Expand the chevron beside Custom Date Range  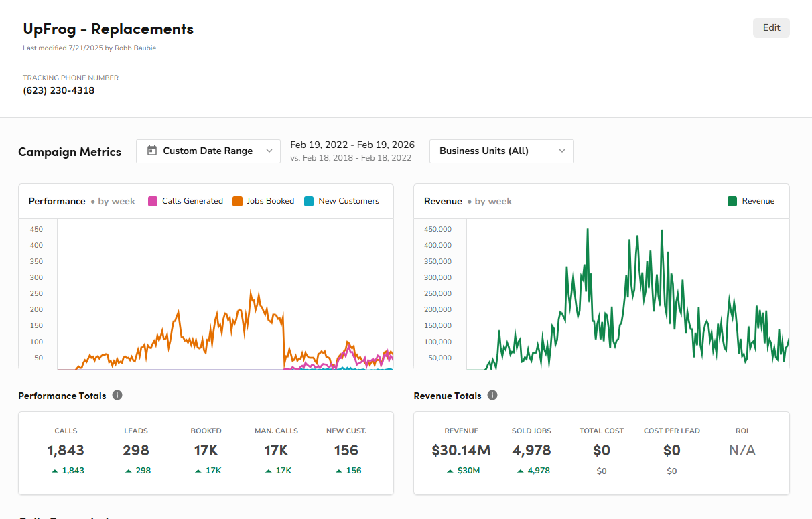point(268,151)
